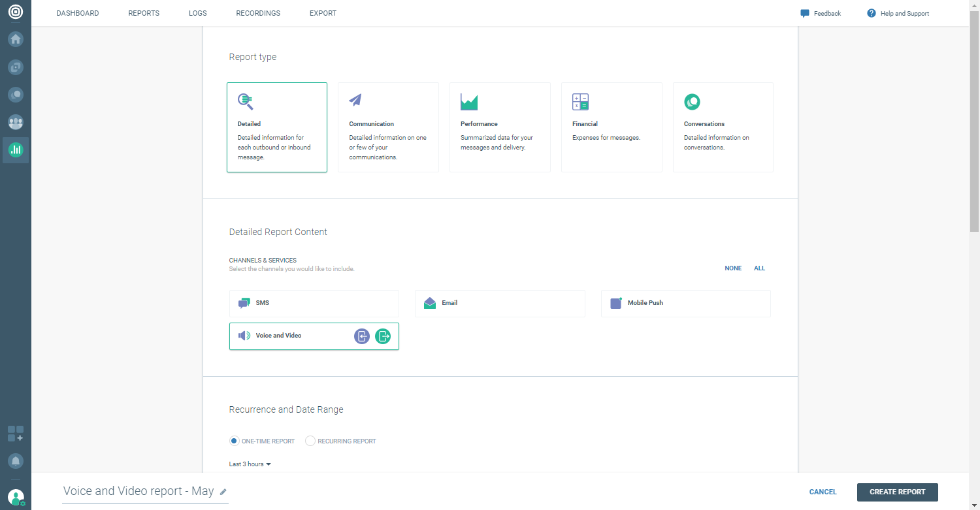Open the people icon in sidebar
980x510 pixels.
point(16,122)
